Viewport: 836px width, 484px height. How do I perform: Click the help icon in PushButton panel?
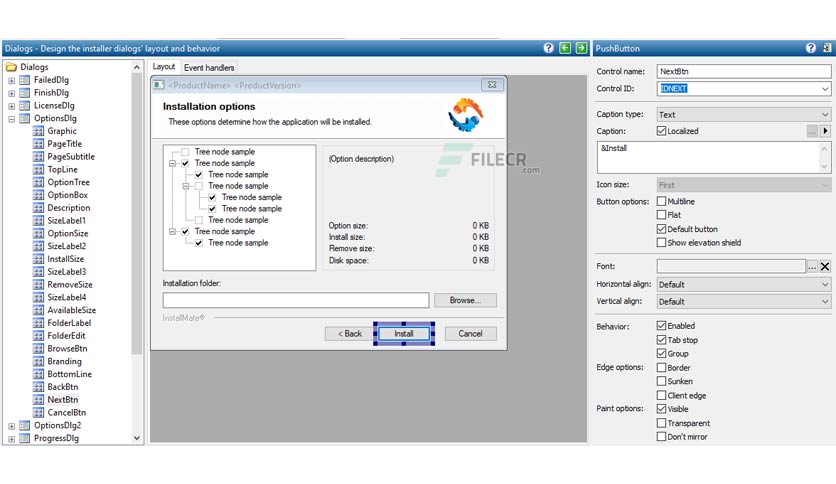tap(810, 48)
